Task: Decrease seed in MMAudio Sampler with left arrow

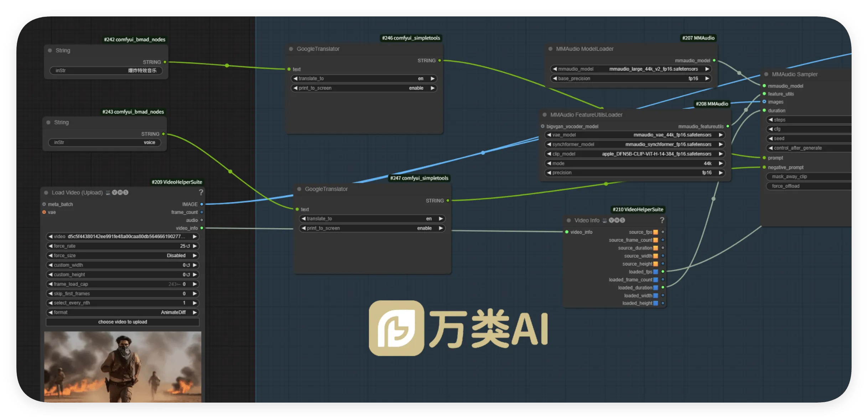Action: [x=771, y=138]
